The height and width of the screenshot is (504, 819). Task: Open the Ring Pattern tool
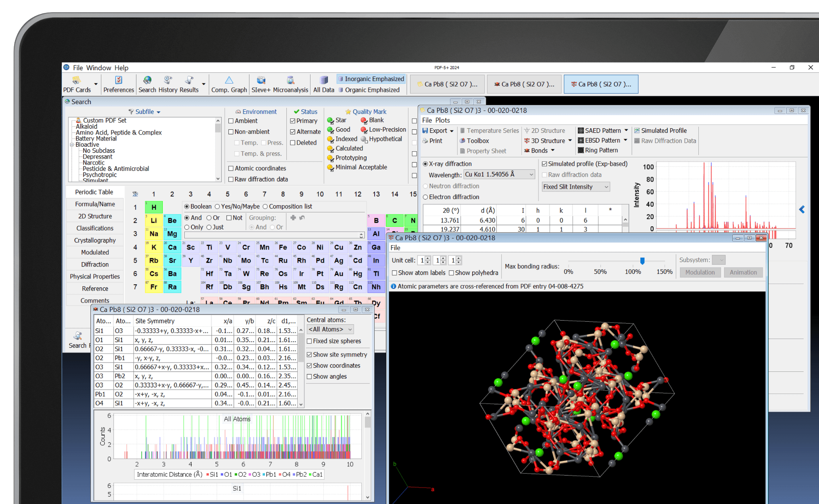(x=600, y=150)
